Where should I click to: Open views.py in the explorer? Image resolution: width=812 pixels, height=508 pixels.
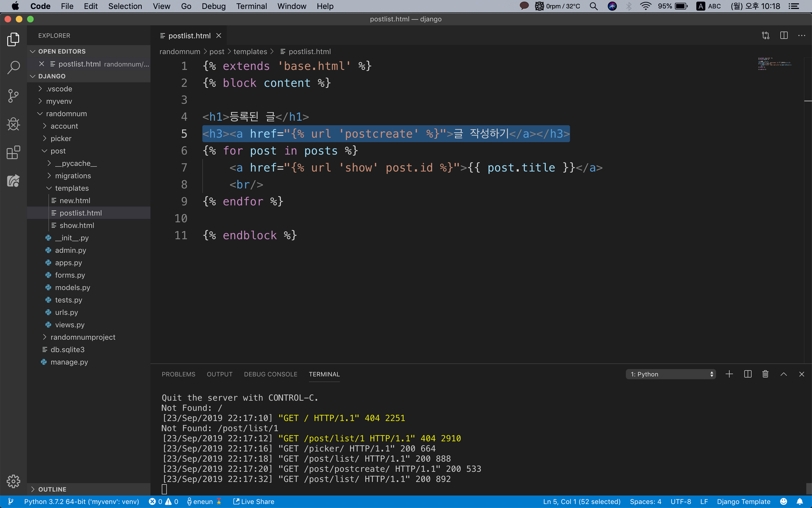click(x=70, y=325)
